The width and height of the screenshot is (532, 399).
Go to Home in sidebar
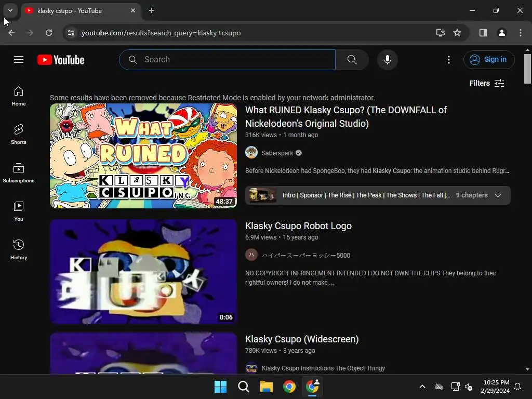(x=19, y=96)
